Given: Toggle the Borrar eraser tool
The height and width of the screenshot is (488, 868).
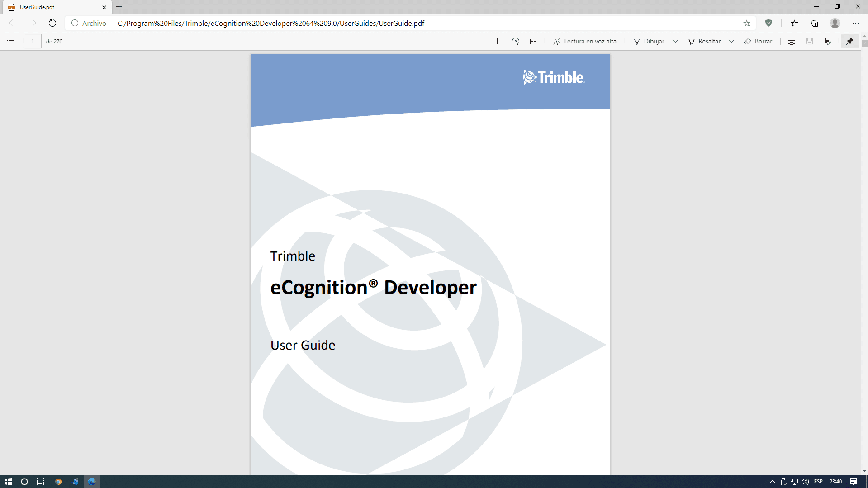Looking at the screenshot, I should (759, 41).
